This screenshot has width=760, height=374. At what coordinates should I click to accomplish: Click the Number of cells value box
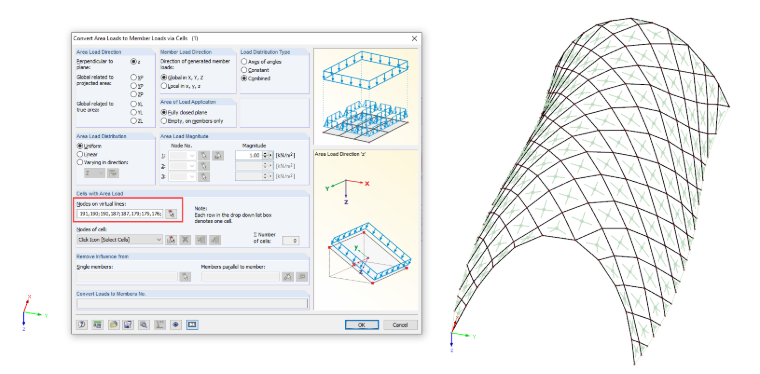291,240
